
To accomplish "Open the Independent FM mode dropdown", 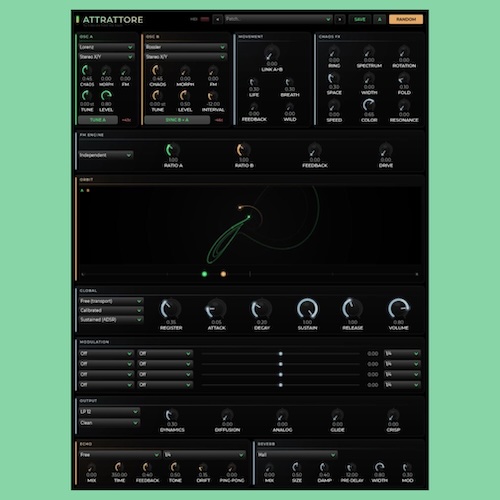I will click(x=106, y=155).
